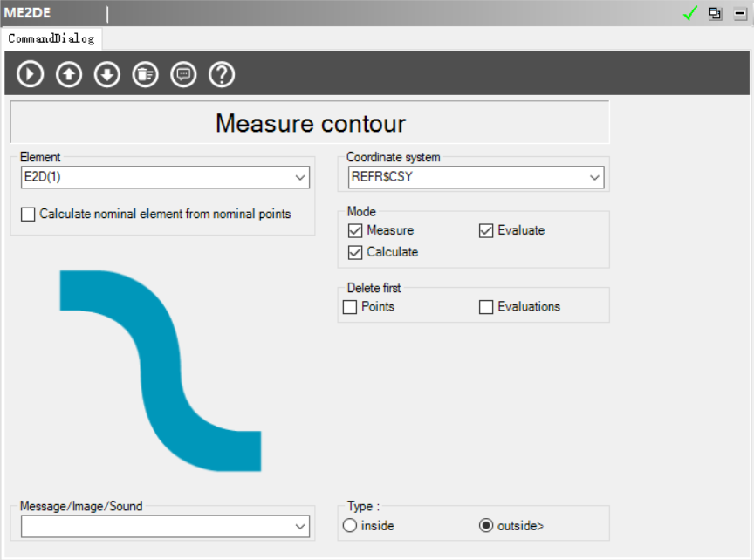754x560 pixels.
Task: Click the Measure contour heading
Action: [x=310, y=123]
